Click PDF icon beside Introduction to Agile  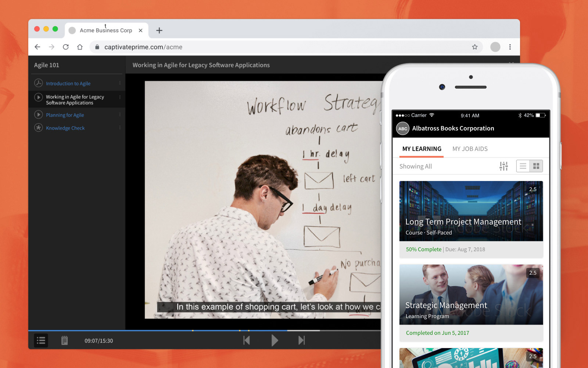click(38, 83)
